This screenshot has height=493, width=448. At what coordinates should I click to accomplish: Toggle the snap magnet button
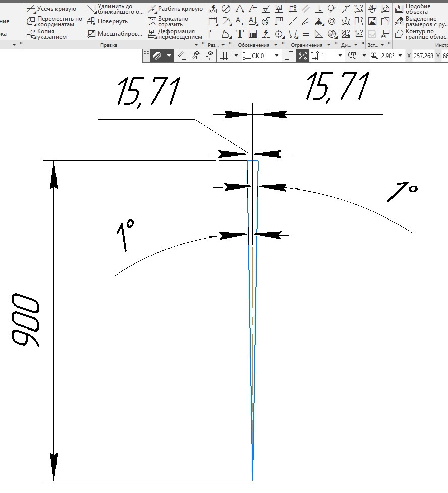[x=157, y=56]
